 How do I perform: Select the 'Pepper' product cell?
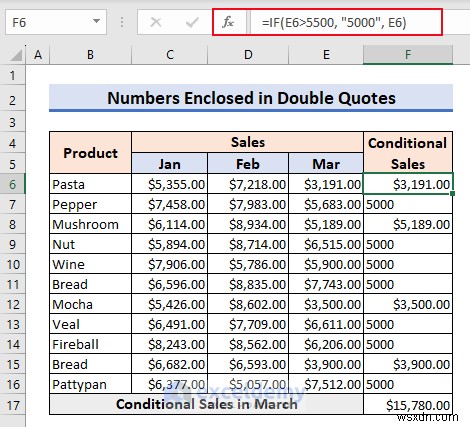[x=90, y=204]
